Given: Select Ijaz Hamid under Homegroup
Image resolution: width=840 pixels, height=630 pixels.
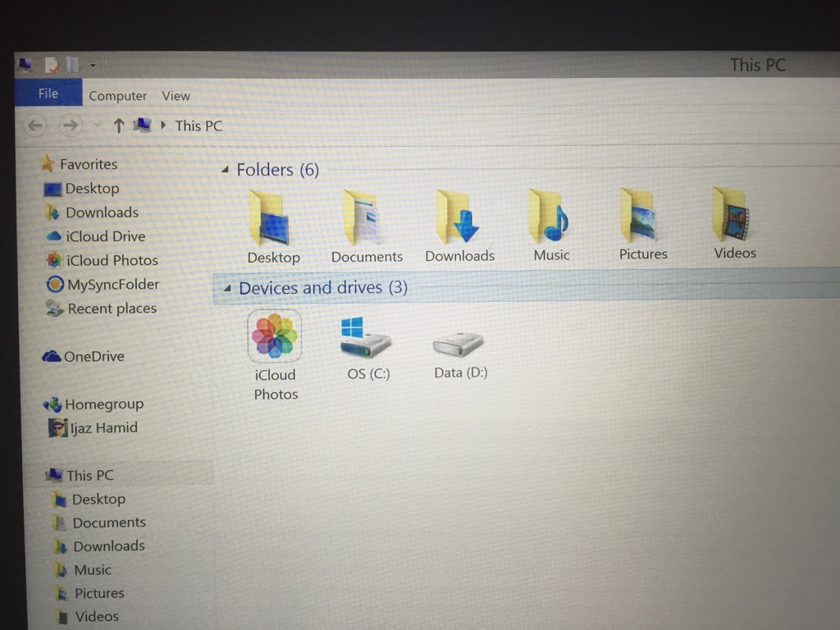Looking at the screenshot, I should pos(104,427).
